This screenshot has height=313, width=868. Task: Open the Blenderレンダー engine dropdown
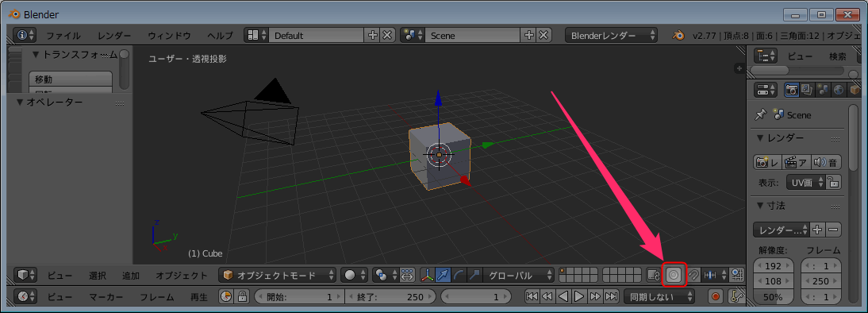tap(611, 36)
